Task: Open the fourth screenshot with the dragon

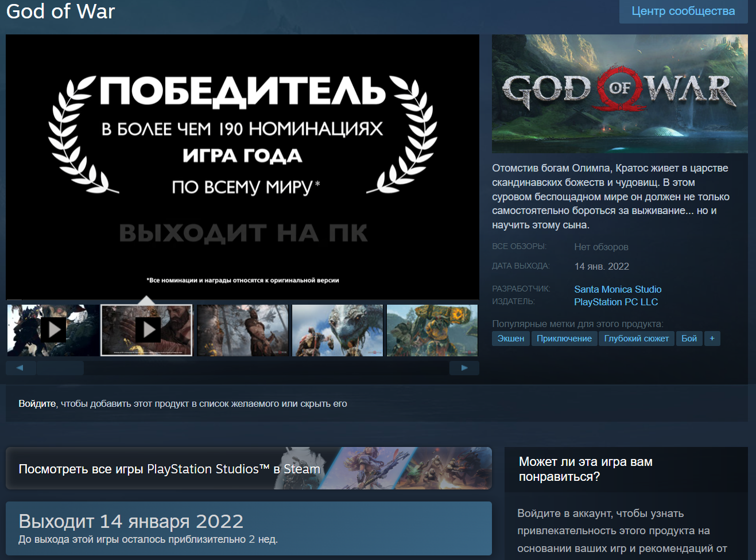Action: 338,330
